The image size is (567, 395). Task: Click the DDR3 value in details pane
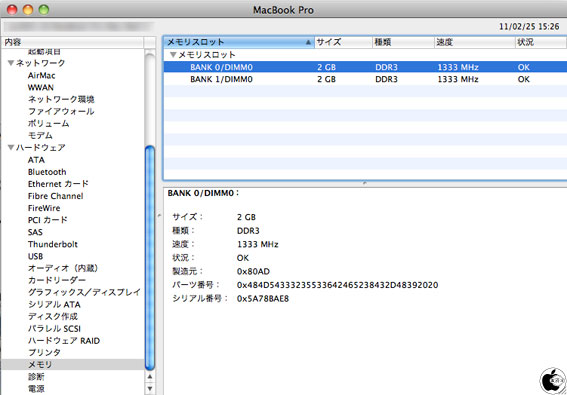coord(248,231)
